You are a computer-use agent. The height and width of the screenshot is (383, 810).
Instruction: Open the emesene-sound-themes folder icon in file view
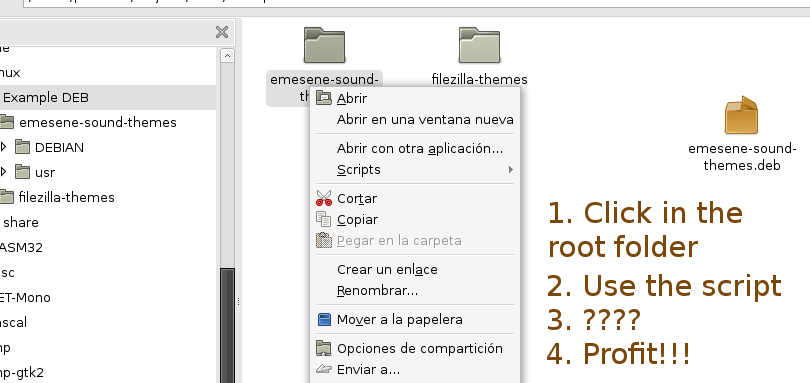[x=324, y=45]
